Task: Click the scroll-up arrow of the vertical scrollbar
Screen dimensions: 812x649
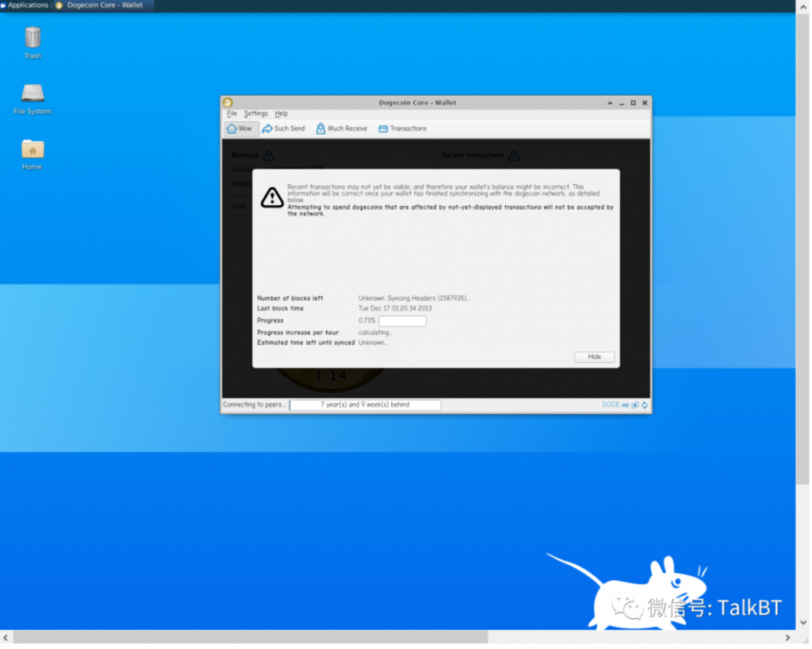Action: coord(803,6)
